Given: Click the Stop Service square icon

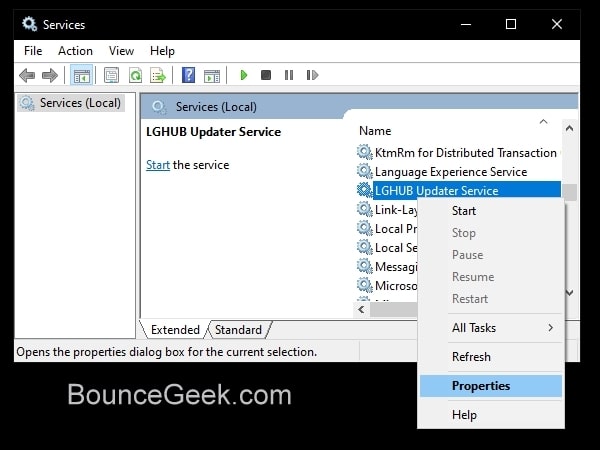Looking at the screenshot, I should tap(266, 75).
